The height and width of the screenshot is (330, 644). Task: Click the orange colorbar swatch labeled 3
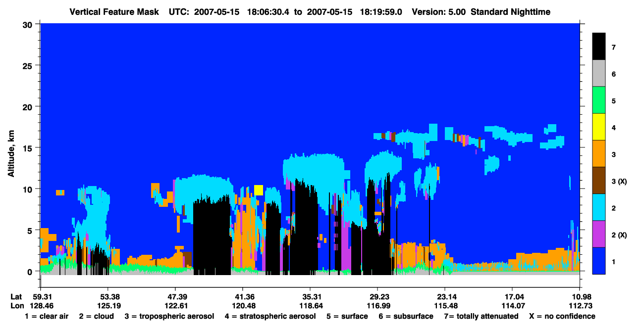pos(599,154)
